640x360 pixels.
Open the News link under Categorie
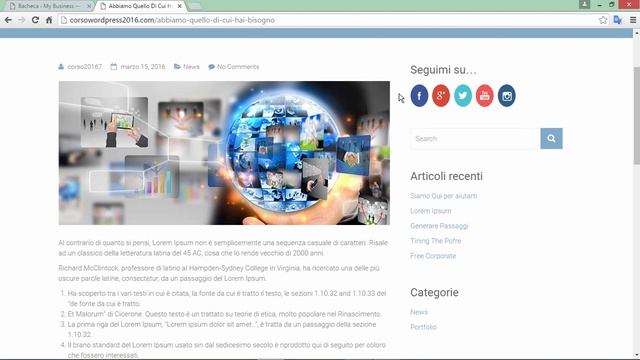coord(419,312)
